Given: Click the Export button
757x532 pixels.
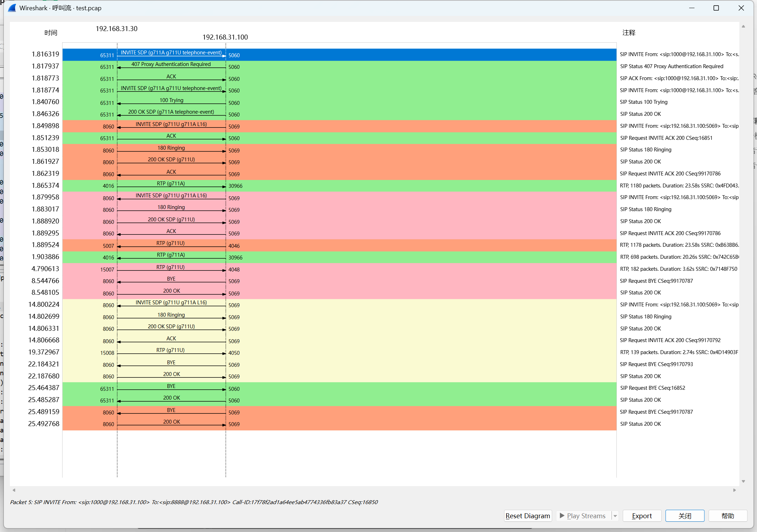Looking at the screenshot, I should (x=641, y=516).
